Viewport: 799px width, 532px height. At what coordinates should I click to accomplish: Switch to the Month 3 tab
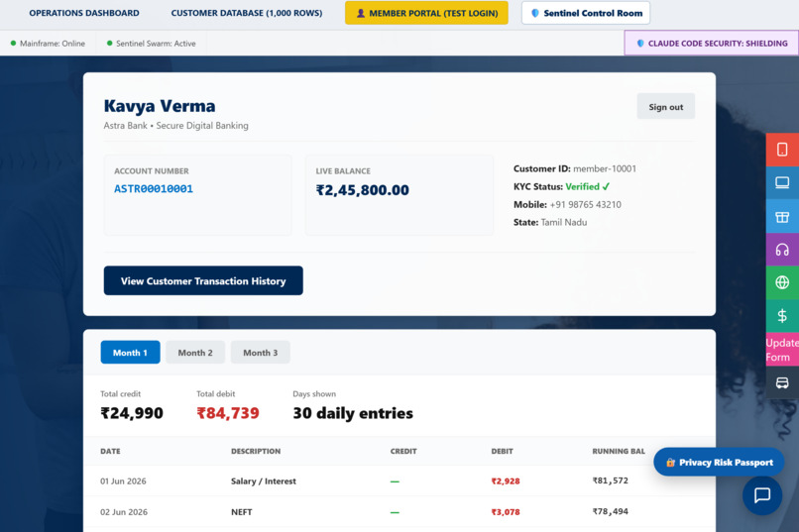tap(261, 353)
